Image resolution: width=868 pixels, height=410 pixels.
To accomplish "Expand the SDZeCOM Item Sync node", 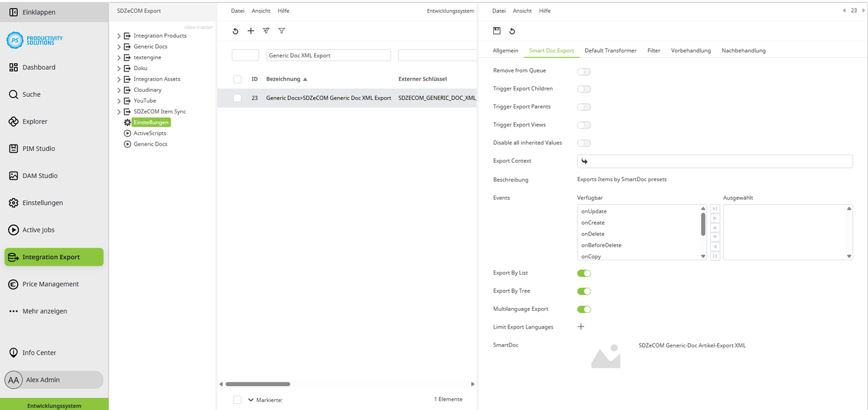I will [118, 111].
